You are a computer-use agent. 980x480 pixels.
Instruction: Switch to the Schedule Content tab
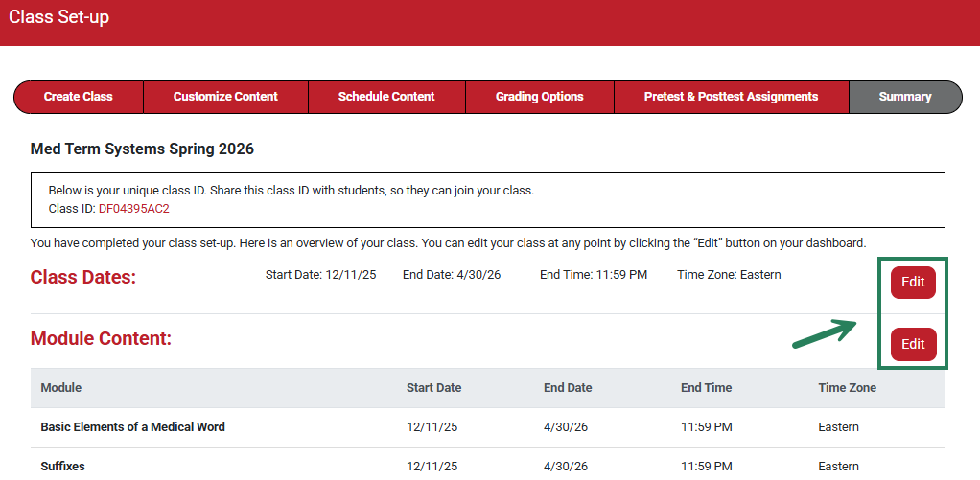(386, 97)
